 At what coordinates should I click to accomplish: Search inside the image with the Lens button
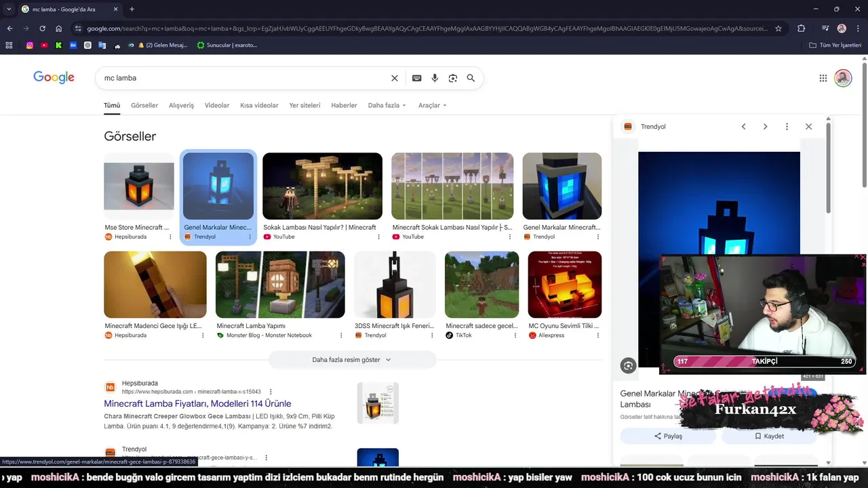point(628,366)
